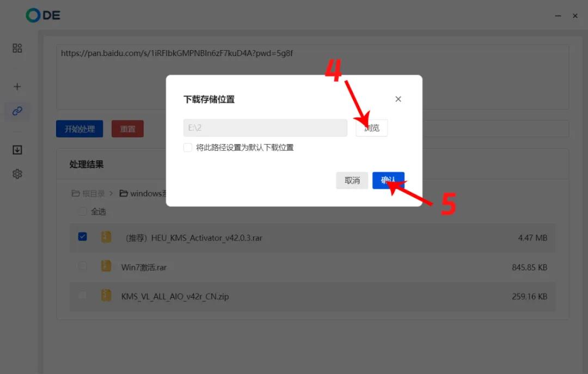Viewport: 588px width, 374px height.
Task: Enable 将此路径设置为默认下载位置 checkbox
Action: 188,148
